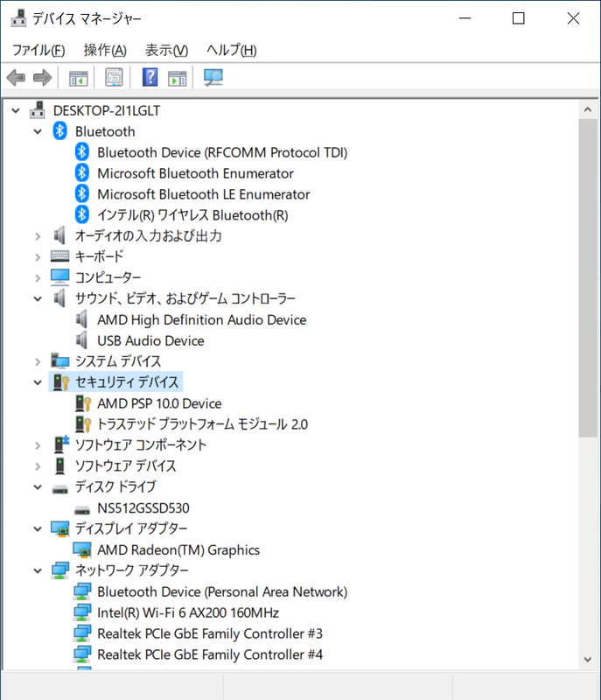Expand the システム デバイス category

pyautogui.click(x=38, y=361)
